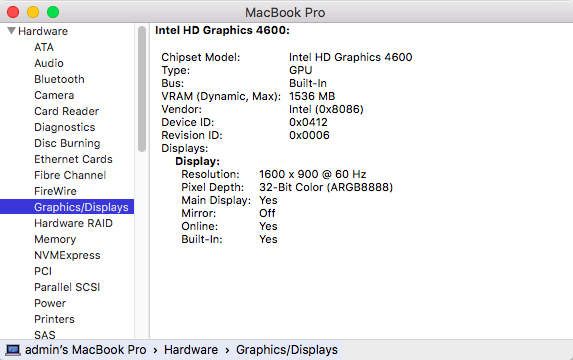The height and width of the screenshot is (360, 573).
Task: Click the 1536 MB VRAM value
Action: [312, 96]
